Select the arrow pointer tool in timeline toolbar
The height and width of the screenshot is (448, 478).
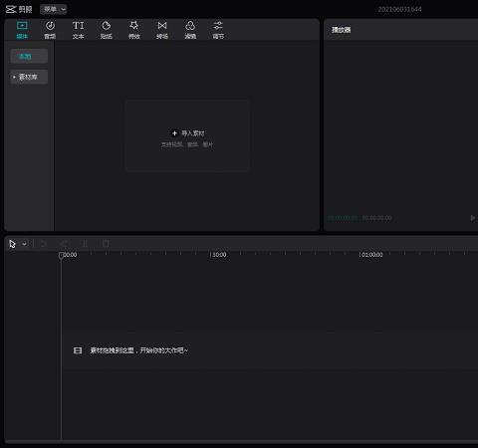point(13,244)
